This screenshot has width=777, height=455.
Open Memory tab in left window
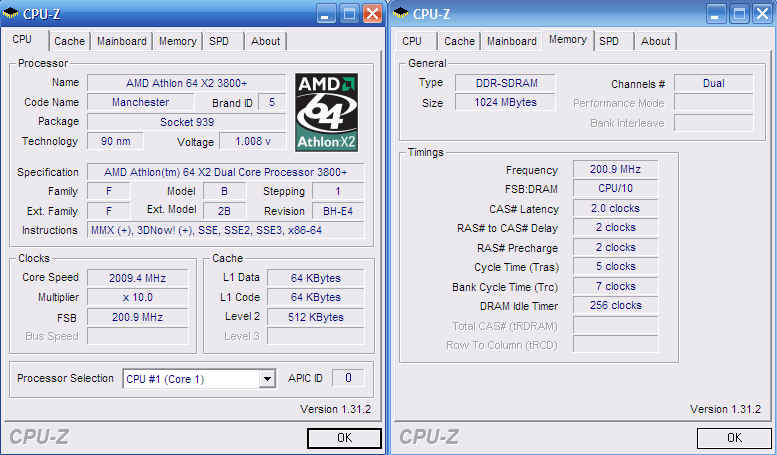coord(178,41)
